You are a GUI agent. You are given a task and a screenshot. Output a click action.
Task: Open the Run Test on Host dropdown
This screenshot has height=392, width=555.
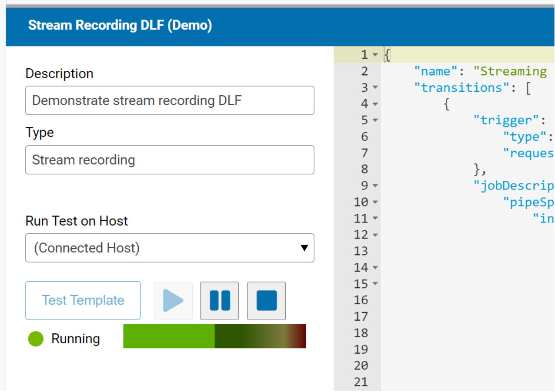tap(170, 248)
